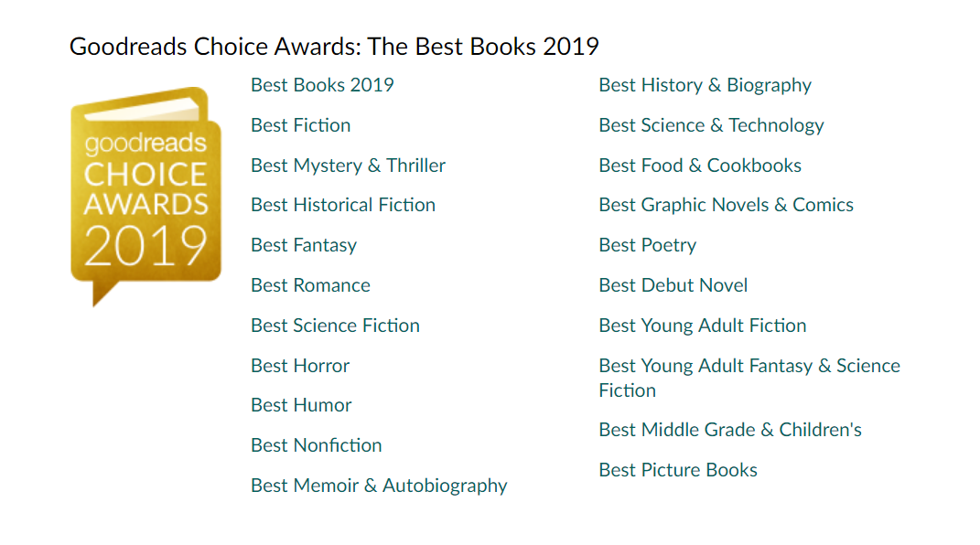Image resolution: width=980 pixels, height=545 pixels.
Task: Go to Best Science & Technology
Action: click(711, 125)
